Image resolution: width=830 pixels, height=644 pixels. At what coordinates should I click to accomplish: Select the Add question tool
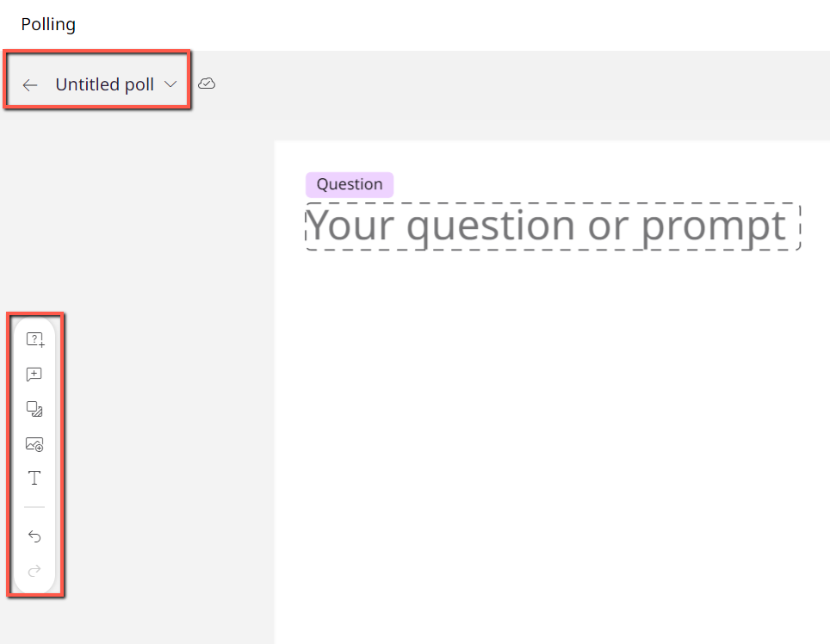(x=34, y=339)
